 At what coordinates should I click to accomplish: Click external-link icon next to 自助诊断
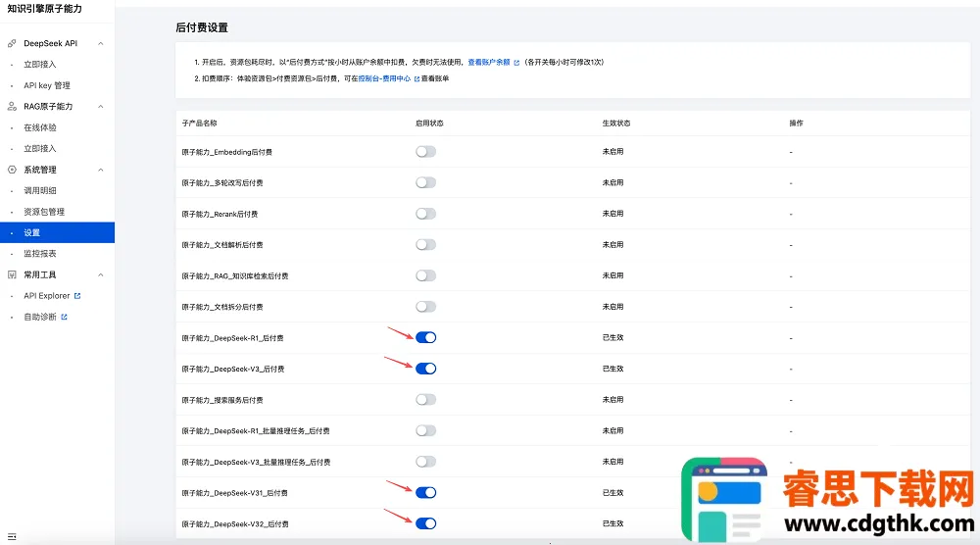64,317
